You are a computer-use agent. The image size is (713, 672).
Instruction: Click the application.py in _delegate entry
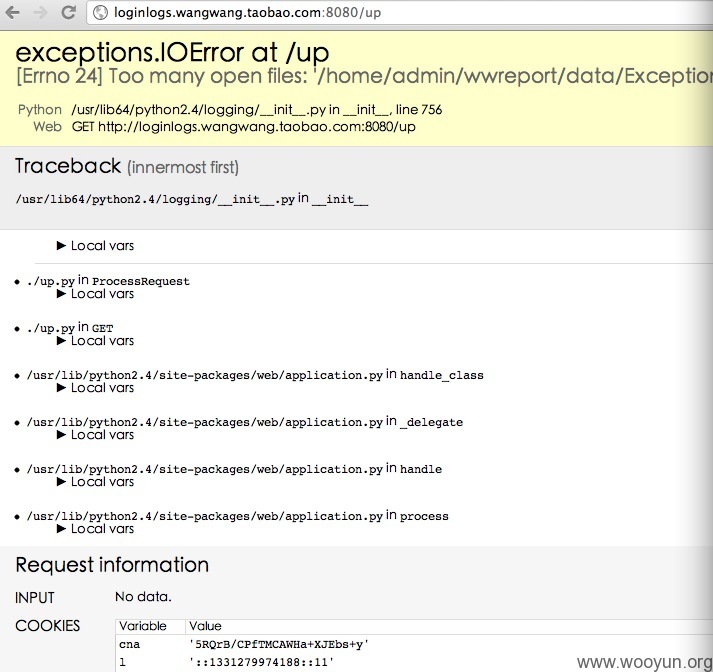coord(245,422)
